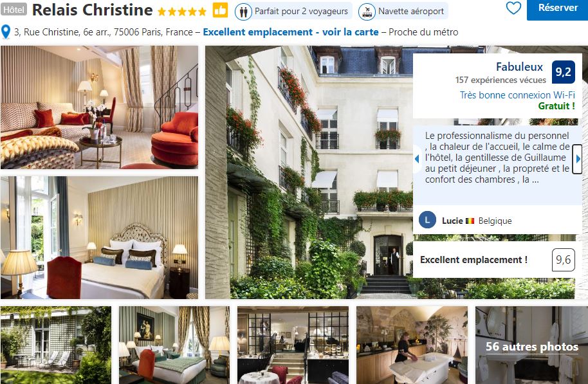Viewport: 588px width, 384px height.
Task: Open Excellent emplacement - voir la carte link
Action: pos(291,32)
